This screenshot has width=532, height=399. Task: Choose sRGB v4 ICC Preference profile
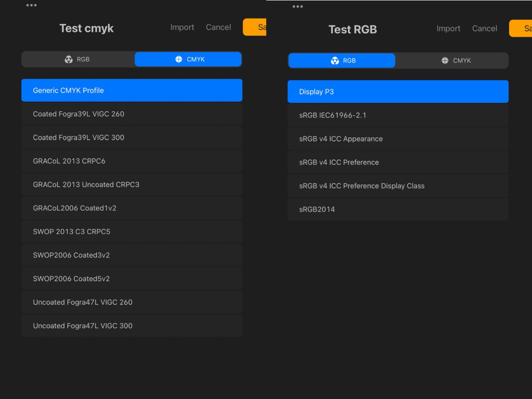398,162
